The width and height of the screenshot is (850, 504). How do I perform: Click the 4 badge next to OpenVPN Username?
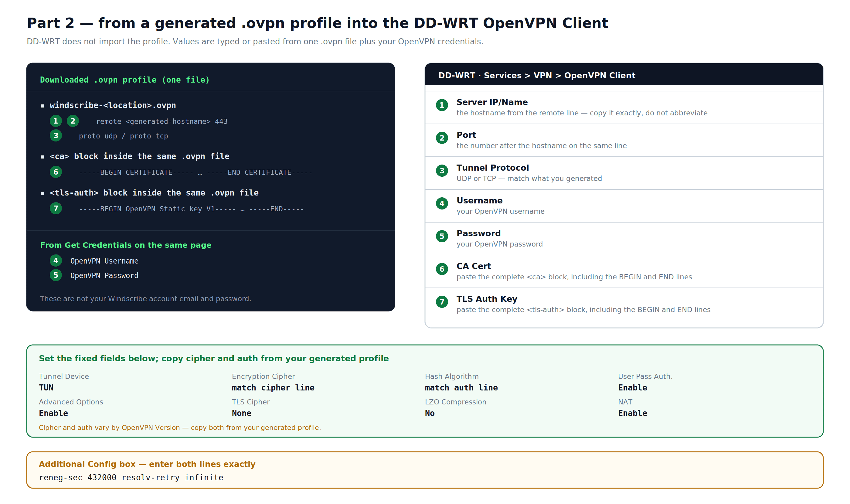click(x=56, y=261)
